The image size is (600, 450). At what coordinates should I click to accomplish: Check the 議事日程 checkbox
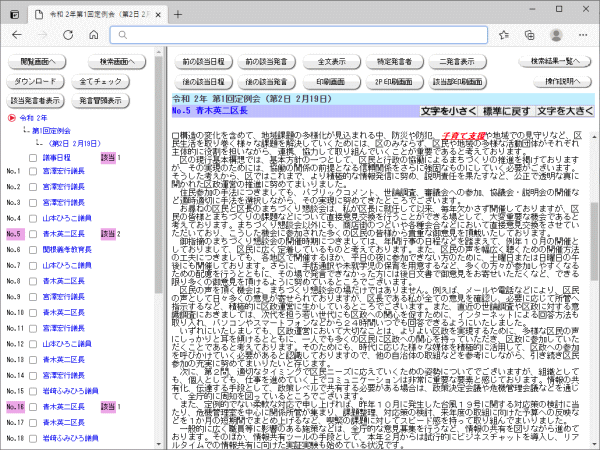[x=33, y=158]
